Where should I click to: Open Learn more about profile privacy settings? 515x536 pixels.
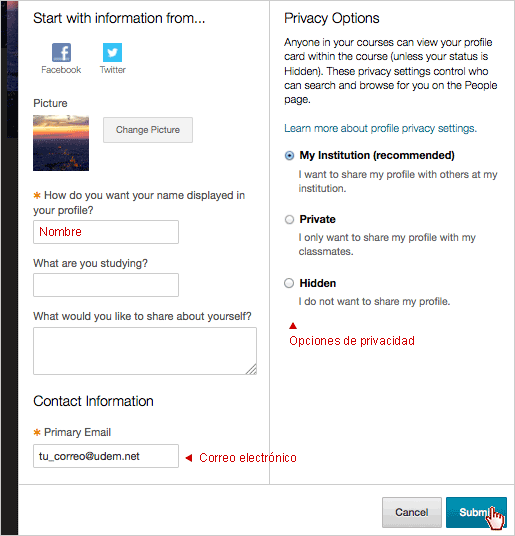380,128
